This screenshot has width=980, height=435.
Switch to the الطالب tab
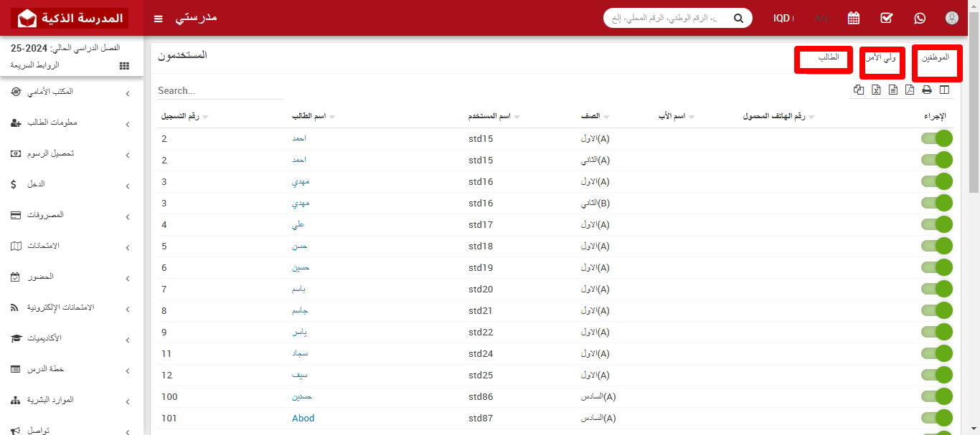click(x=823, y=60)
